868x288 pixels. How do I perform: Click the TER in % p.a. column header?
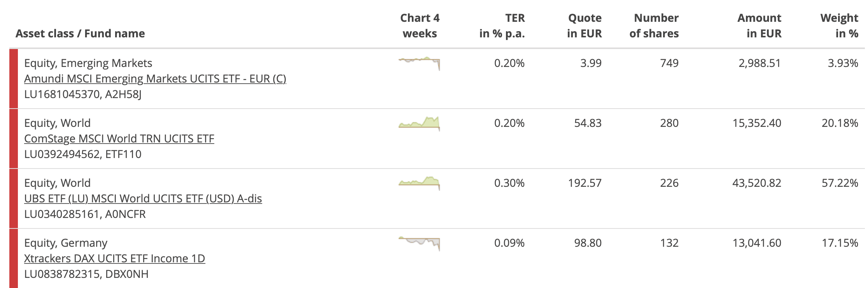coord(502,26)
